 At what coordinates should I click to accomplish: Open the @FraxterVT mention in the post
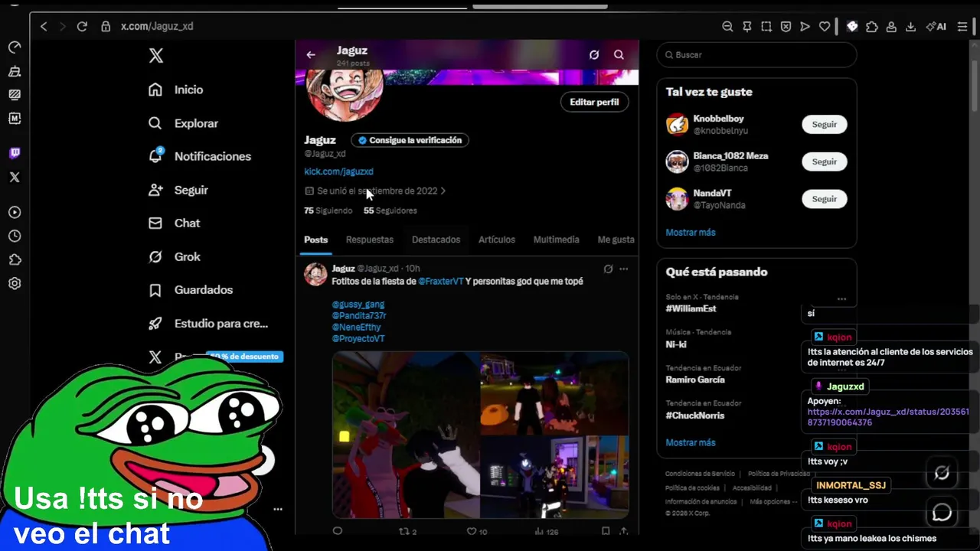pos(441,282)
